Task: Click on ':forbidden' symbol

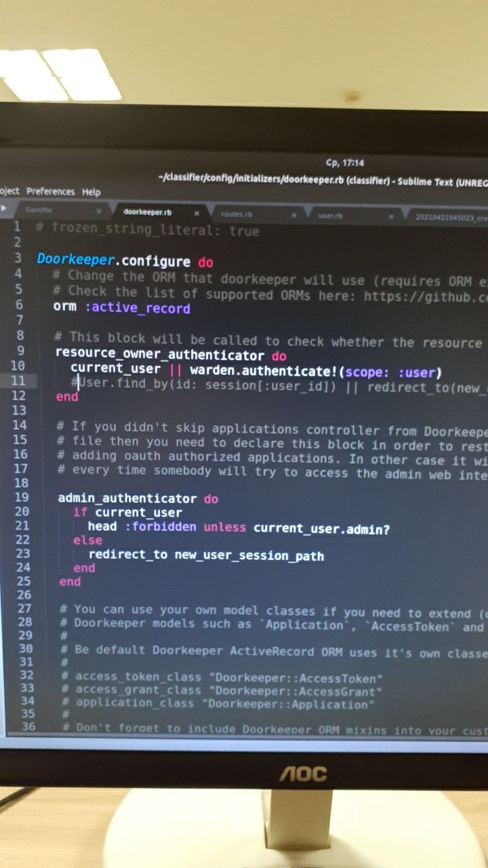Action: [161, 527]
